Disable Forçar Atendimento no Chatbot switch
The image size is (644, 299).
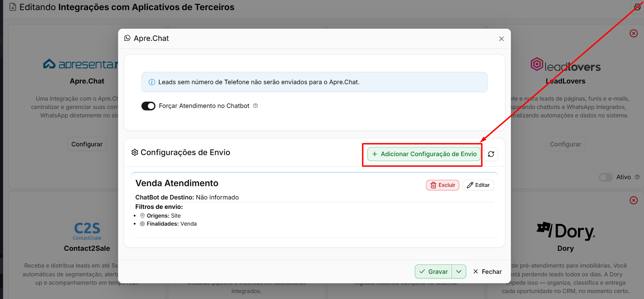click(148, 106)
